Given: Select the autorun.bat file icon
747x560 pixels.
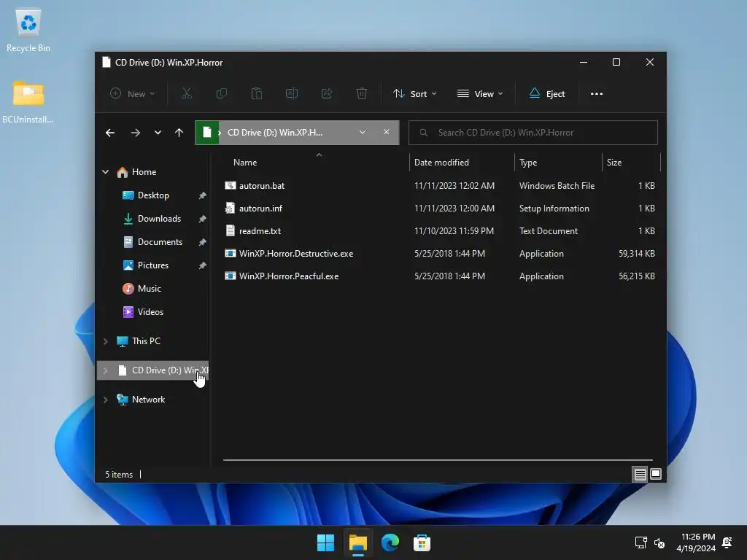Looking at the screenshot, I should coord(230,186).
